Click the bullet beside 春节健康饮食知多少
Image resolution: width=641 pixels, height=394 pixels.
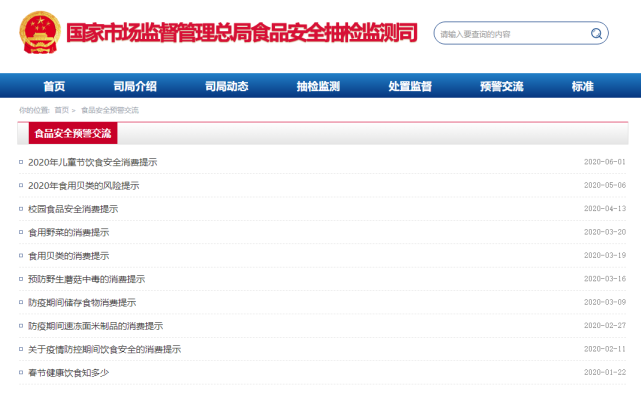pos(21,372)
